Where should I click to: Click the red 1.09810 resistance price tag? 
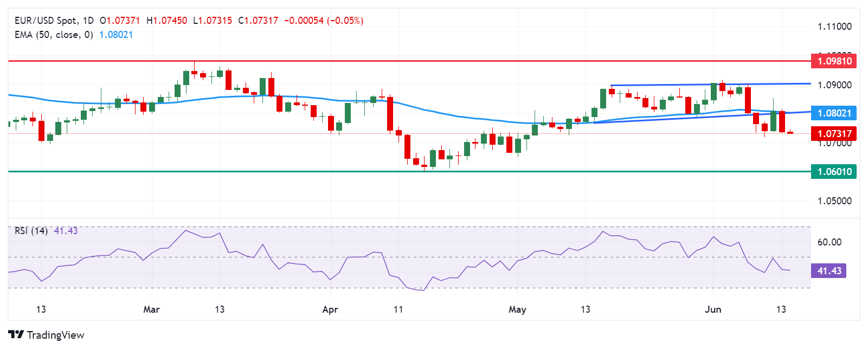834,61
